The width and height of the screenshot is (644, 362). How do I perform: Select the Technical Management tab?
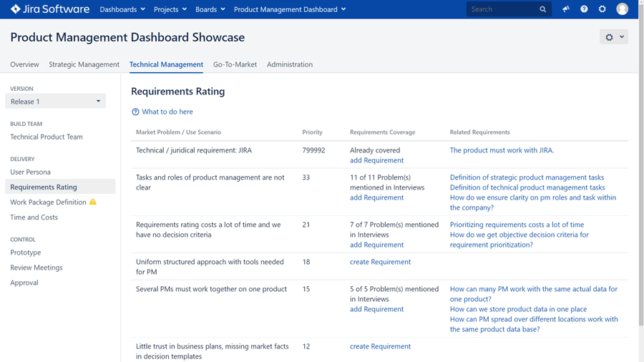click(166, 64)
